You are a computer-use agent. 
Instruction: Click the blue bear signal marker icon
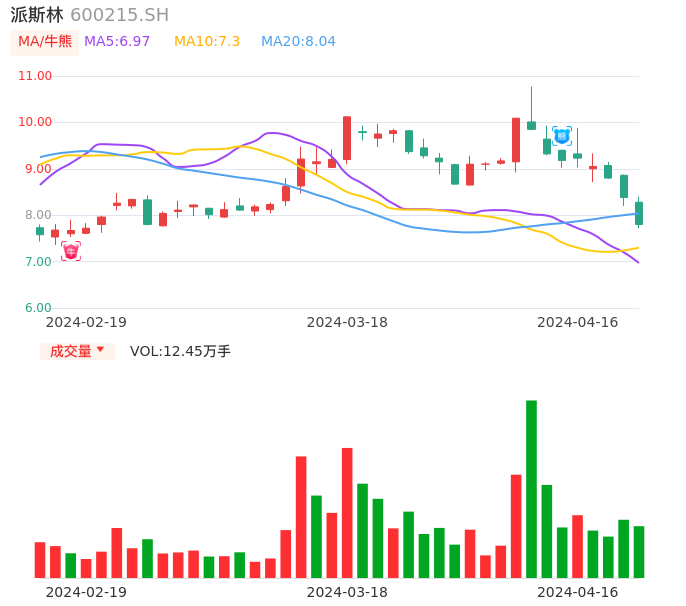coord(562,135)
